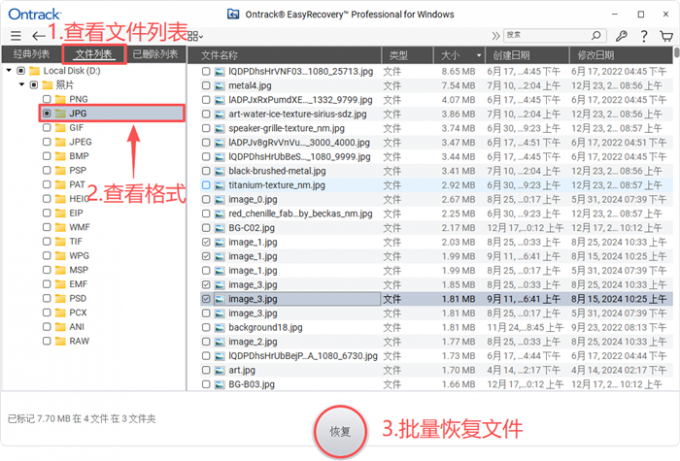Sort by 创建日期 column header

[x=511, y=55]
